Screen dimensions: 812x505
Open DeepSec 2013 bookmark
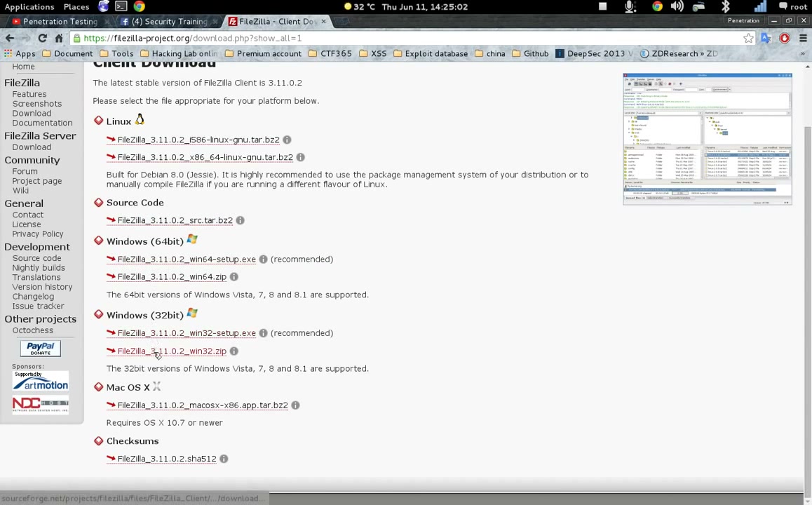[x=594, y=53]
